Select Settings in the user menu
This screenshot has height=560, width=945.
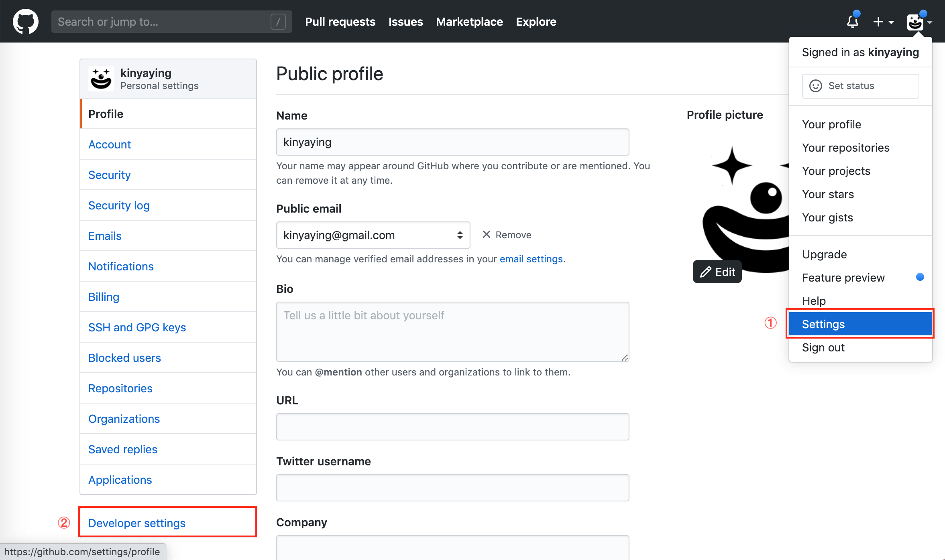860,324
